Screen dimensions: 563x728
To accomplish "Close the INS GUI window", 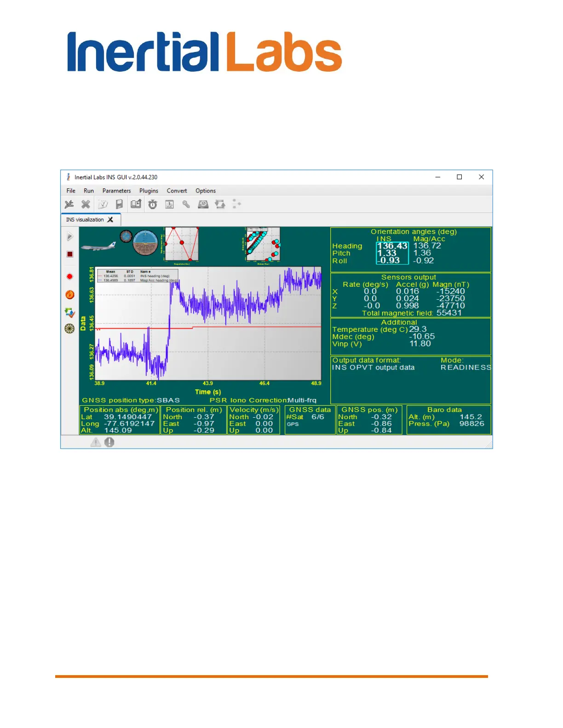I will pos(482,177).
